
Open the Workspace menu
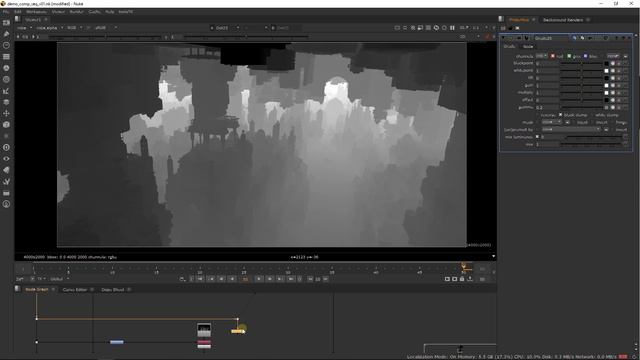[x=36, y=12]
